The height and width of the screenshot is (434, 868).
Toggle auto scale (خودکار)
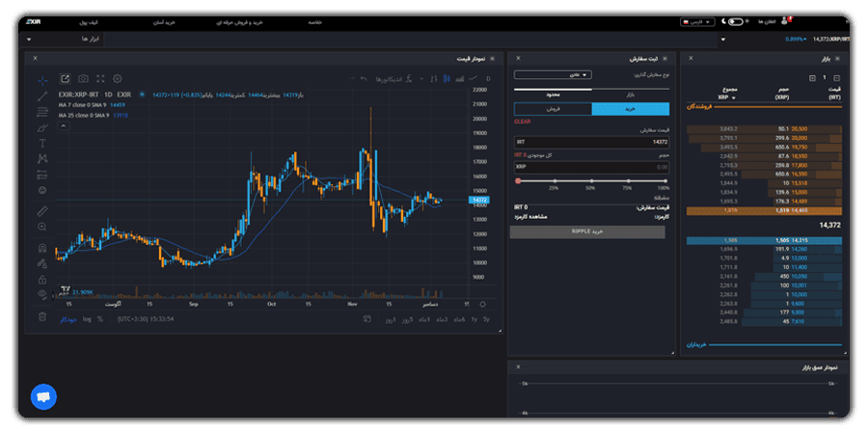click(x=68, y=319)
